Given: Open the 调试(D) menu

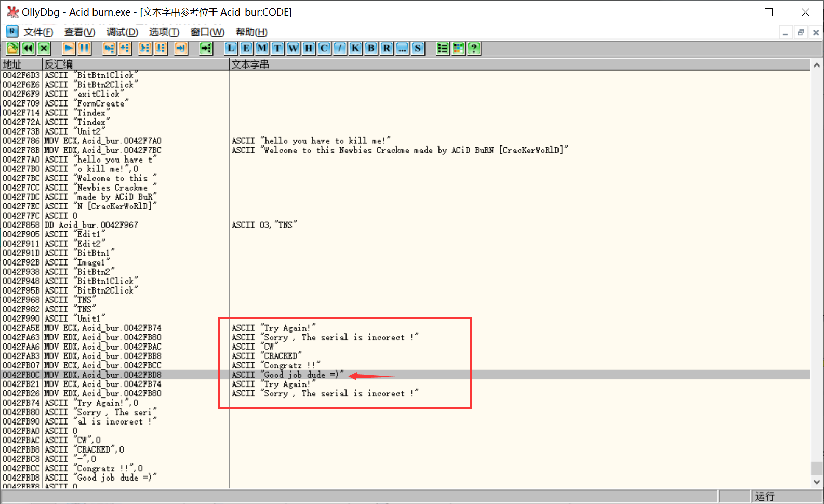Looking at the screenshot, I should pyautogui.click(x=122, y=32).
